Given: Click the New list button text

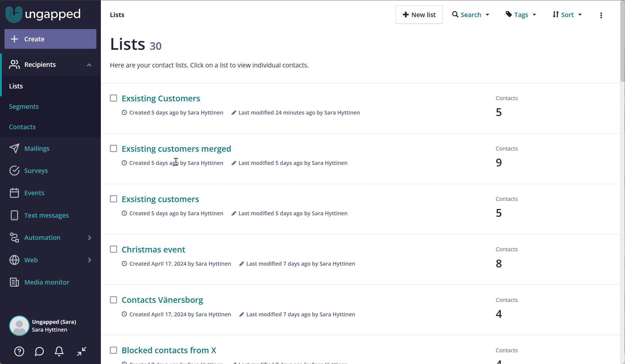Looking at the screenshot, I should point(424,15).
